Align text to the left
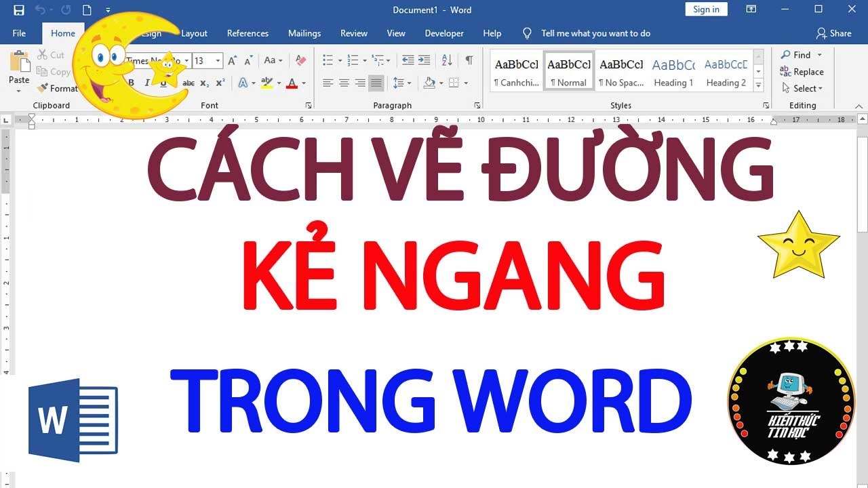Viewport: 868px width, 488px height. point(328,83)
